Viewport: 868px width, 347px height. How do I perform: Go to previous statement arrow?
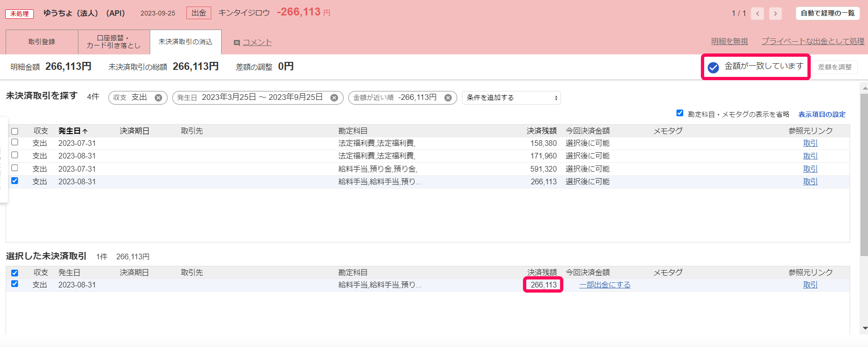(757, 14)
